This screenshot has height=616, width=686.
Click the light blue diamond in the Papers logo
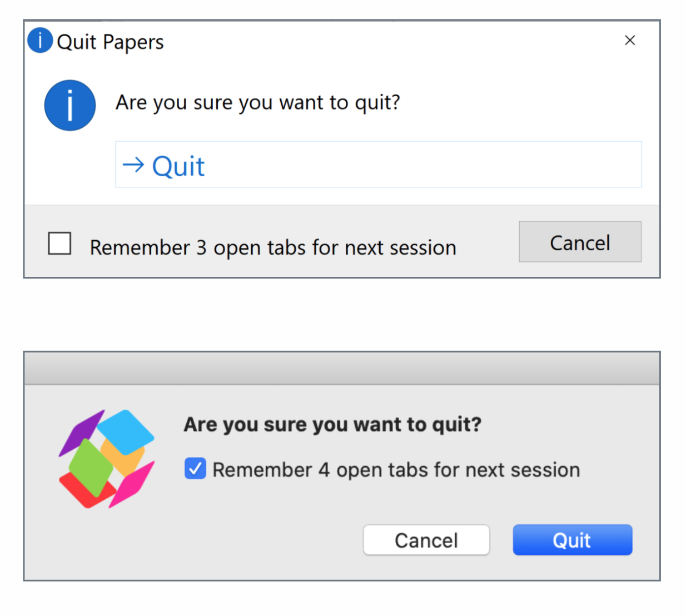point(126,431)
